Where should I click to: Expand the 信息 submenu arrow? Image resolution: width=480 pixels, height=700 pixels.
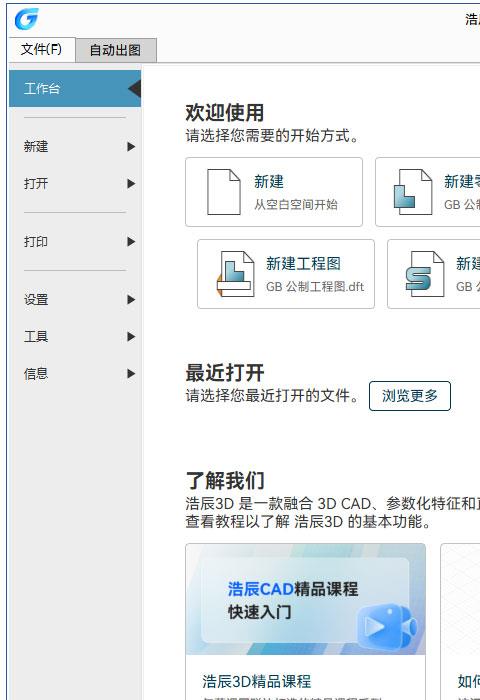(x=131, y=374)
